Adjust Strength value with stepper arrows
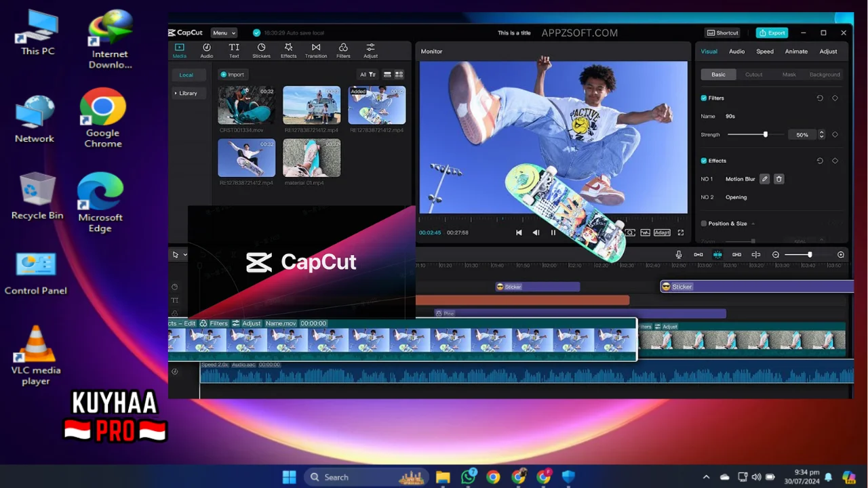 pos(821,135)
